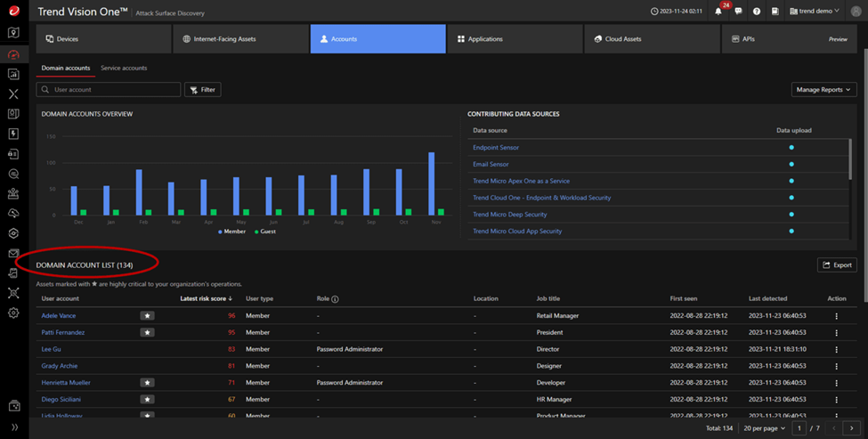This screenshot has width=868, height=439.
Task: Open the hexagon icon in the sidebar
Action: point(14,233)
